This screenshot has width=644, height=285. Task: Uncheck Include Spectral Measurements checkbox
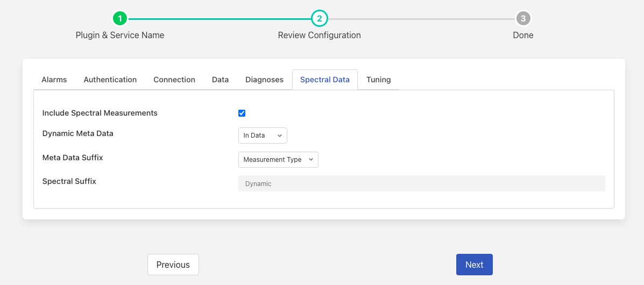click(242, 113)
